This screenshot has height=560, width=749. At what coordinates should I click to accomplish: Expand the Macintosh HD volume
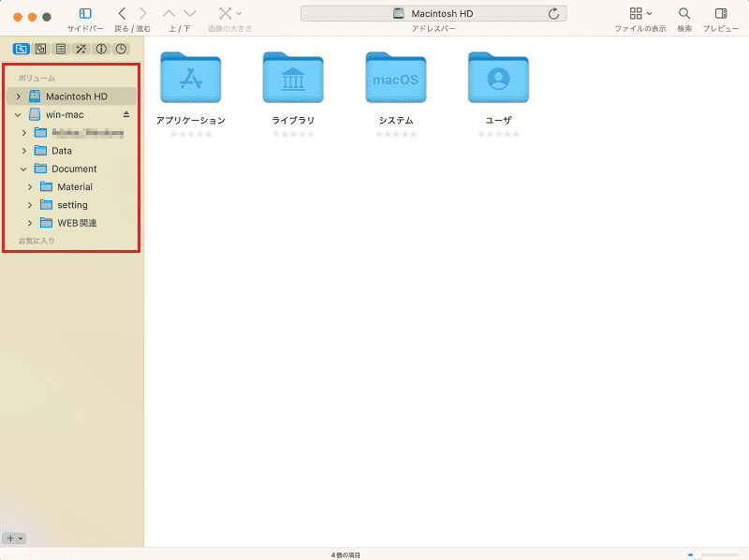click(x=18, y=96)
